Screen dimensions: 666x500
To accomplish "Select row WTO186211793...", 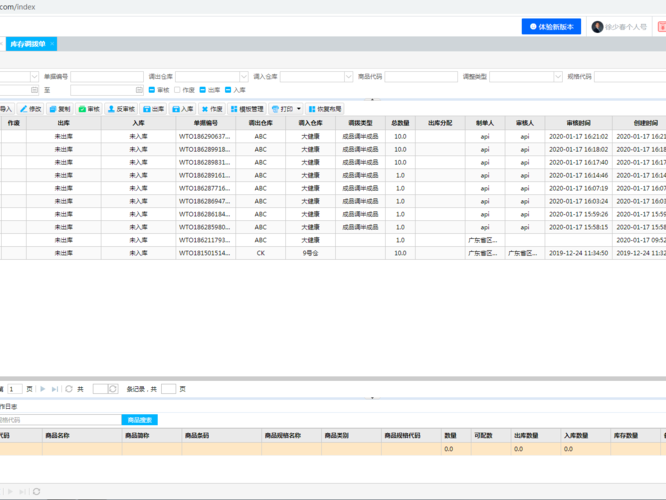I will pyautogui.click(x=333, y=240).
